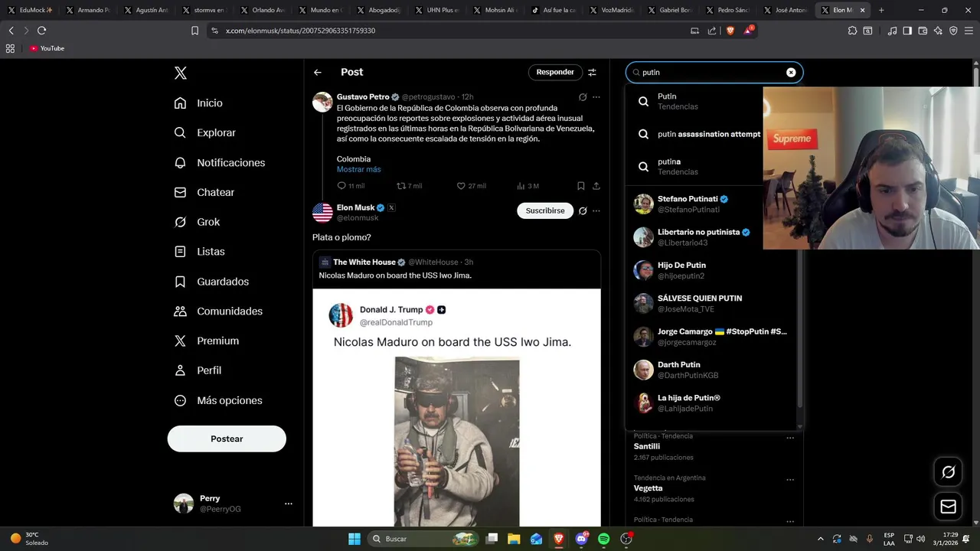Image resolution: width=980 pixels, height=551 pixels.
Task: Open the Santilli trending topic
Action: [647, 446]
